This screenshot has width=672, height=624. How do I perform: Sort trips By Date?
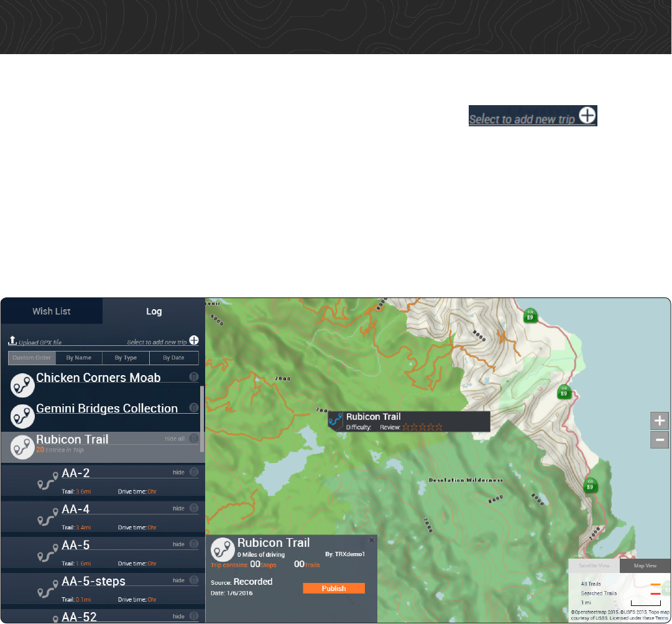tap(173, 358)
